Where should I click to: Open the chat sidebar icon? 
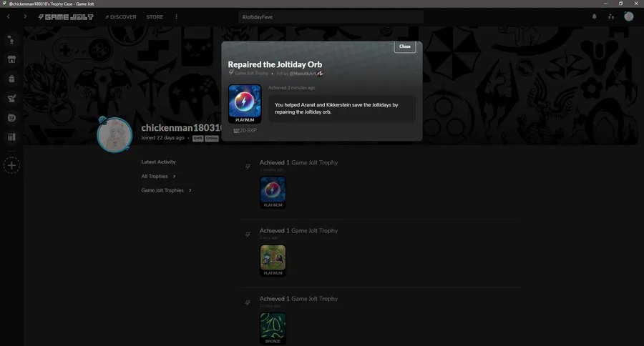[x=11, y=40]
